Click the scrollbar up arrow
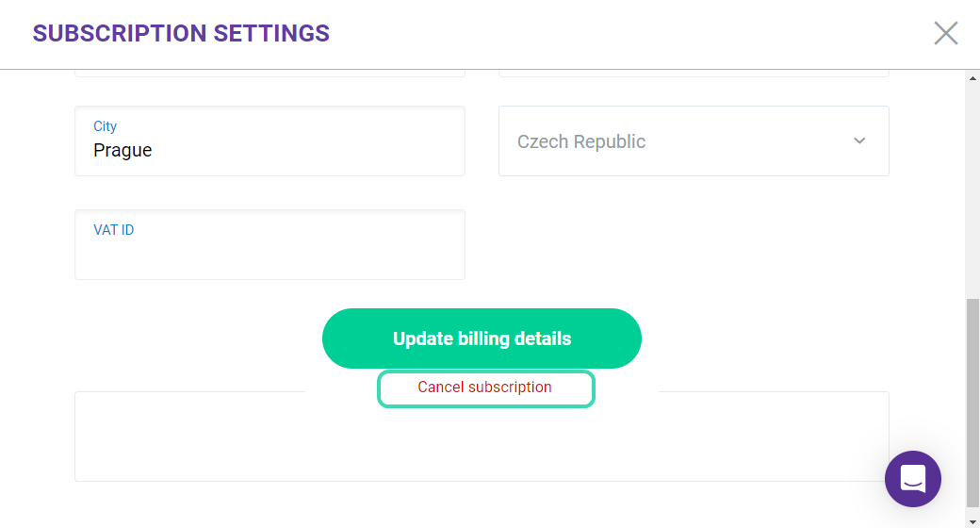 pos(972,78)
